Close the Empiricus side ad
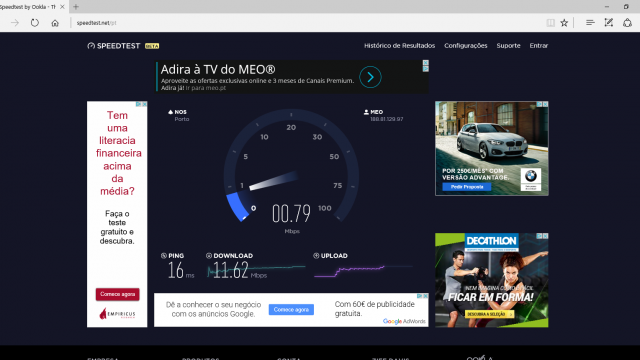640x360 pixels. (x=144, y=104)
